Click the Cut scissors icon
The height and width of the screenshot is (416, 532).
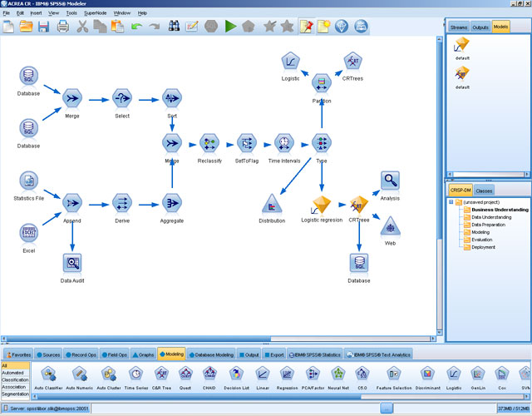[x=82, y=27]
